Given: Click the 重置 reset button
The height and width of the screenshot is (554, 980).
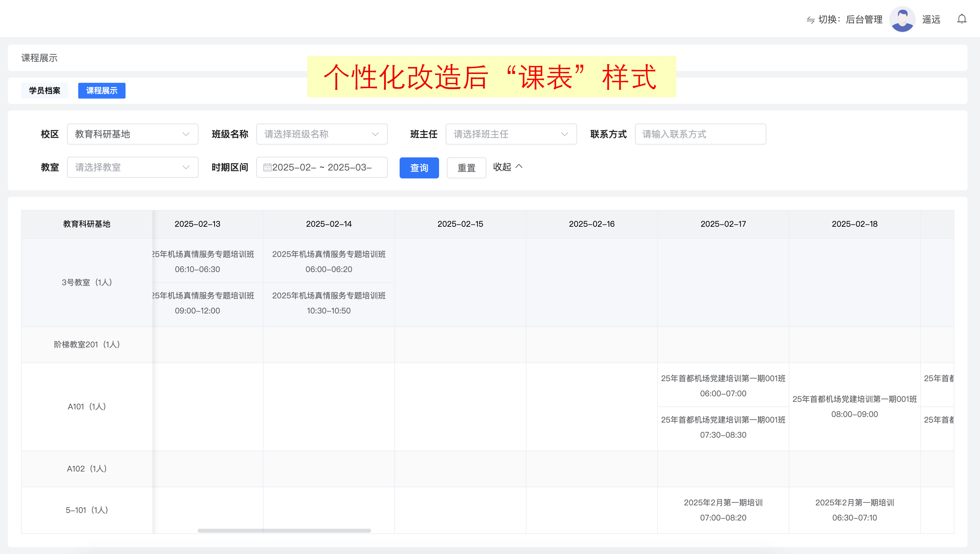Looking at the screenshot, I should (x=466, y=168).
